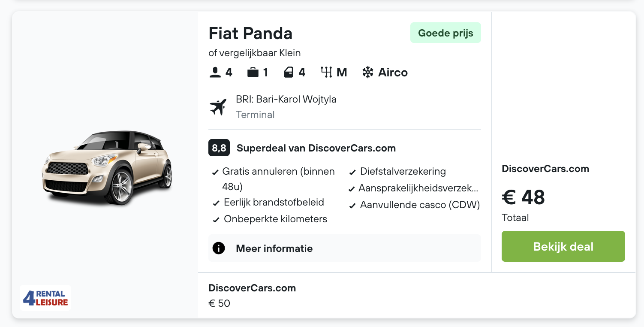The width and height of the screenshot is (644, 327).
Task: Click the Meer informatie info icon
Action: (x=219, y=248)
